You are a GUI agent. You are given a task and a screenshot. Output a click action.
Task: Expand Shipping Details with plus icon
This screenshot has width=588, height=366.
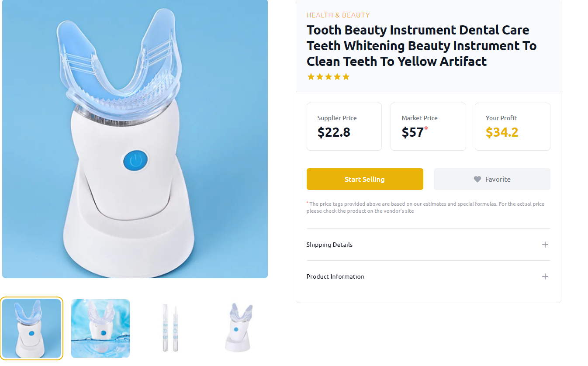coord(545,245)
